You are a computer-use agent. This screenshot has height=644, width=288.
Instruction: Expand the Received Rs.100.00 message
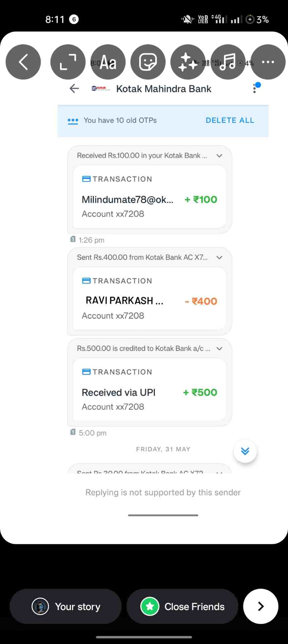pos(219,156)
